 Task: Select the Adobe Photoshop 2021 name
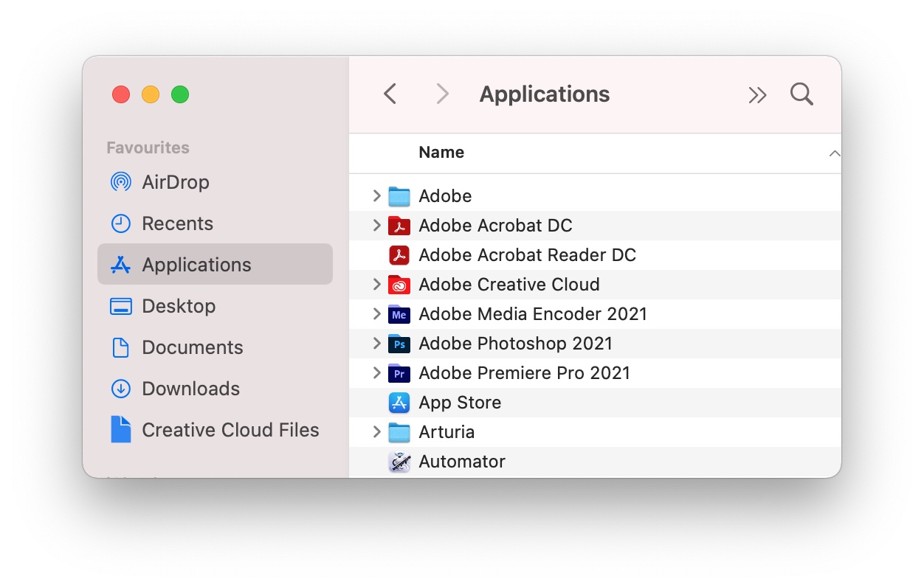(516, 344)
